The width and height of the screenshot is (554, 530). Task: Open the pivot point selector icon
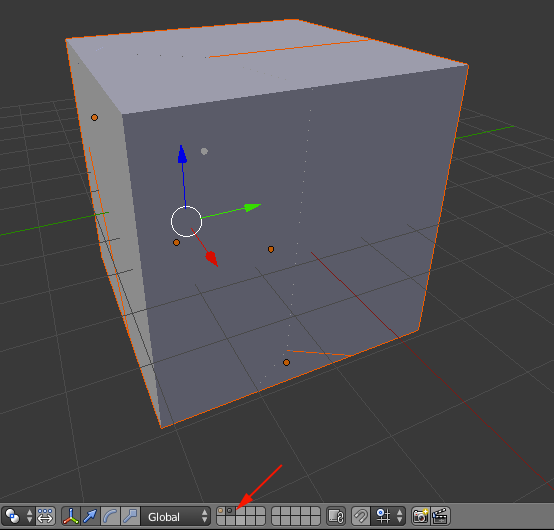point(12,516)
